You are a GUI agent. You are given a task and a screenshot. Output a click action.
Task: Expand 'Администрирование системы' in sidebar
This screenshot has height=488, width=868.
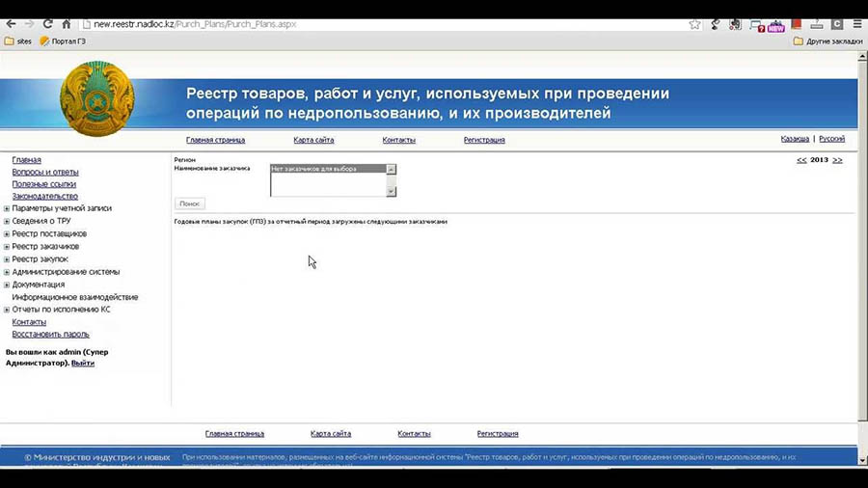pyautogui.click(x=7, y=272)
